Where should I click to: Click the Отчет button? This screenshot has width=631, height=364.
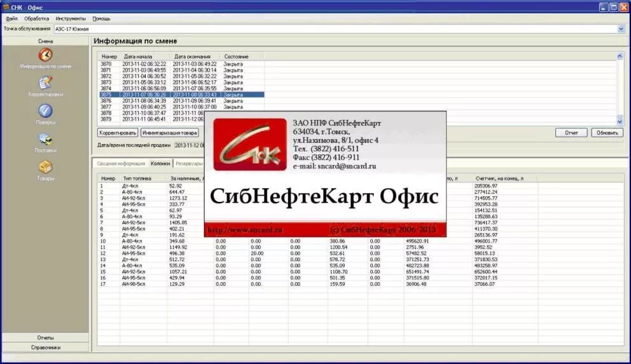point(571,133)
